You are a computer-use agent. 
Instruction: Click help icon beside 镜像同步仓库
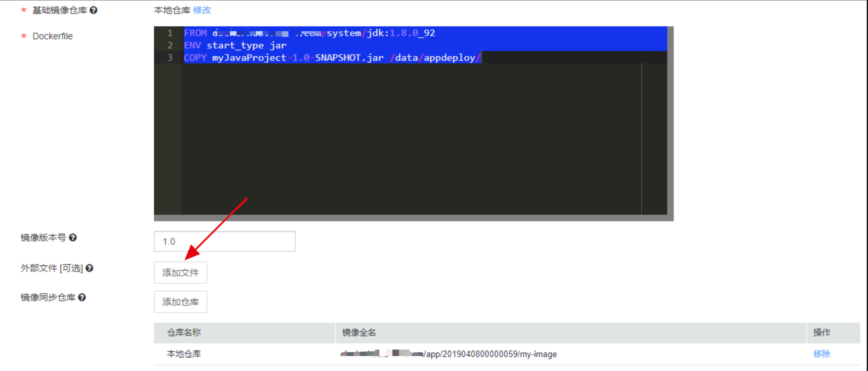point(82,298)
